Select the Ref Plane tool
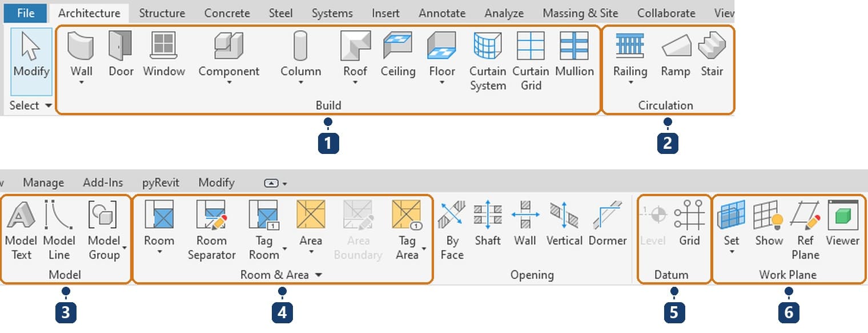Screen dimensions: 868x333 pyautogui.click(x=805, y=230)
